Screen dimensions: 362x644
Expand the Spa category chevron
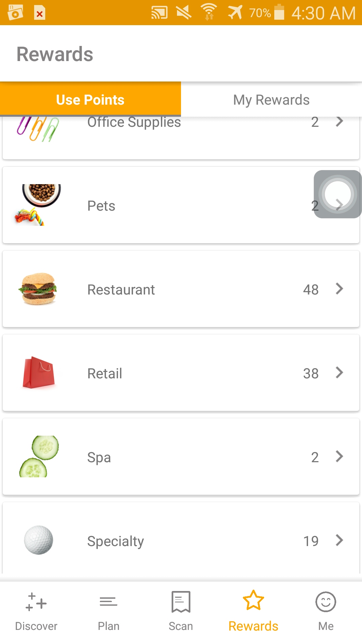(339, 457)
